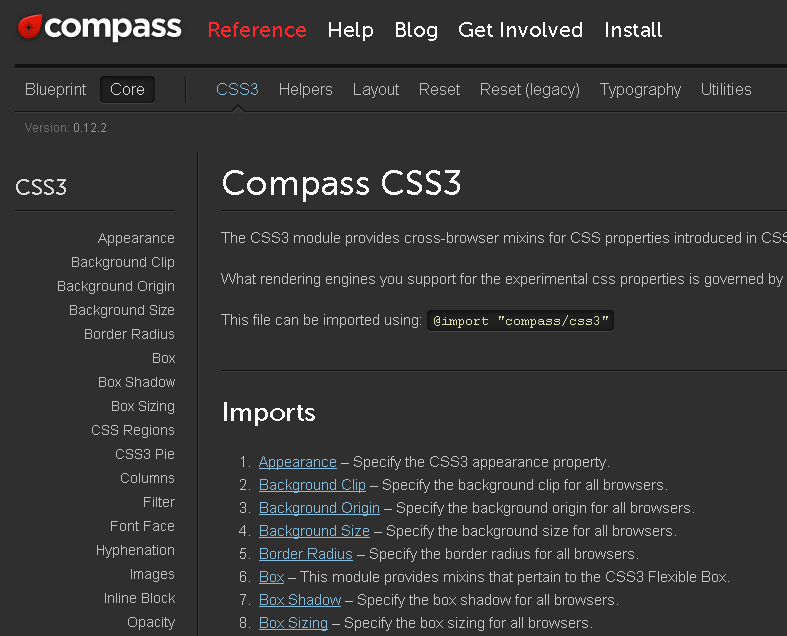
Task: Follow the Background Origin link in Imports
Action: pyautogui.click(x=319, y=508)
